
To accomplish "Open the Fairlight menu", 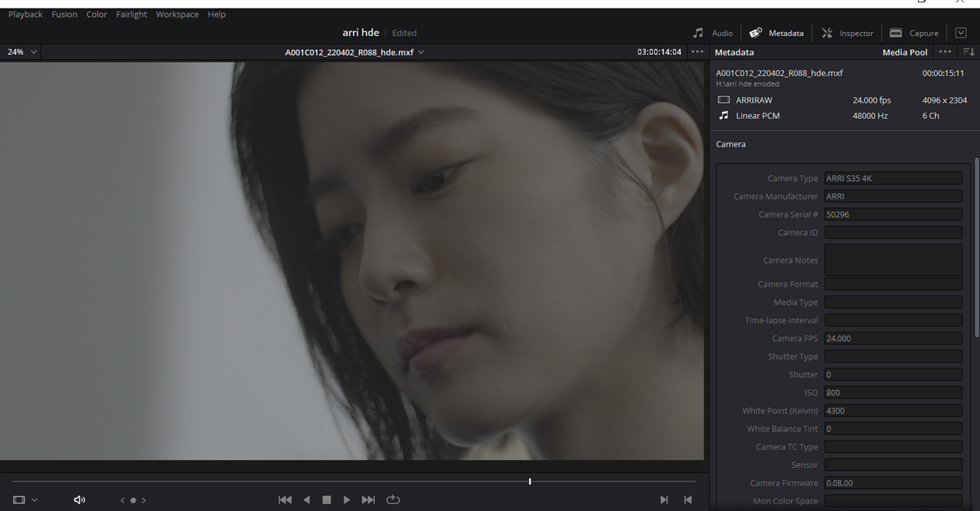I will pos(132,15).
